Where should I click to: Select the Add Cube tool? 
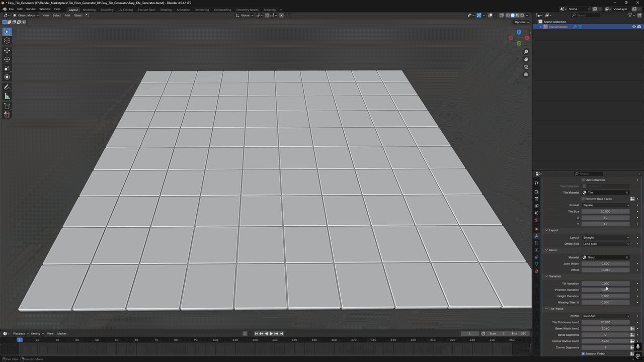click(7, 106)
